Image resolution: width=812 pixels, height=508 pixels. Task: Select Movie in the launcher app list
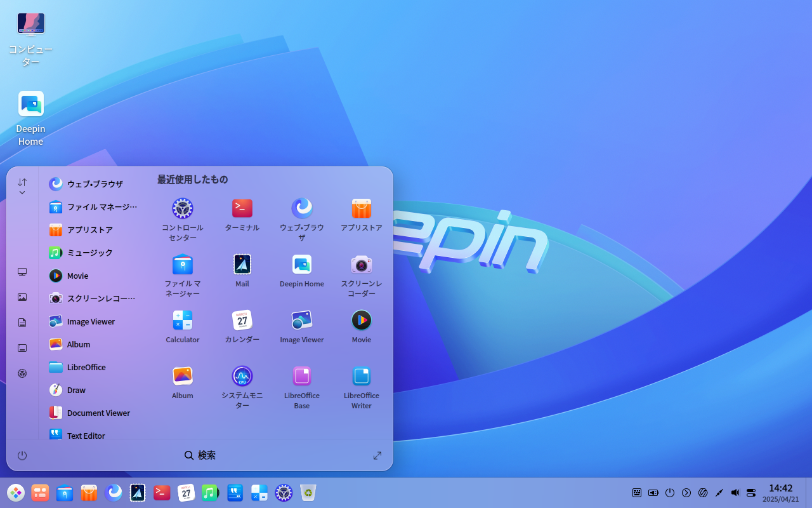(94, 276)
